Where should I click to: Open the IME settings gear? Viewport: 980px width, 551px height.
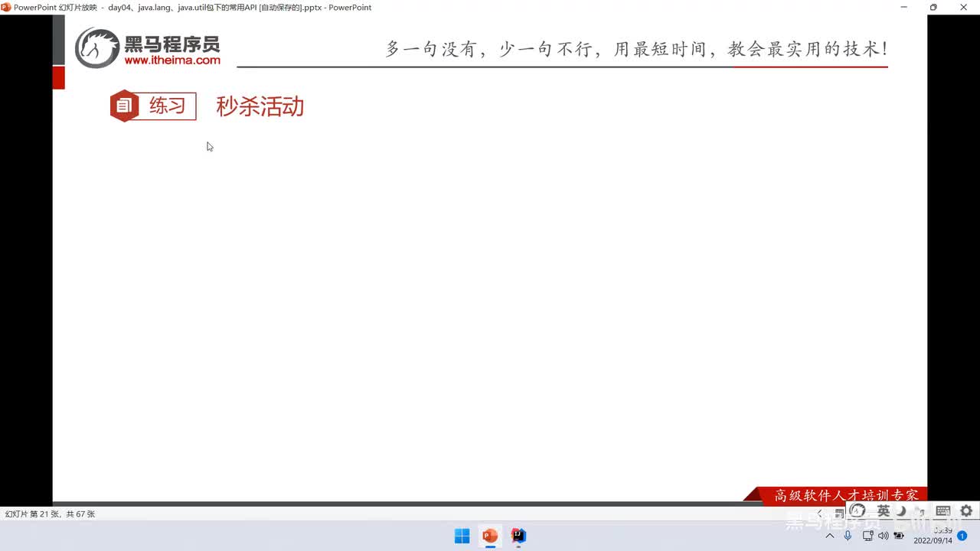966,510
